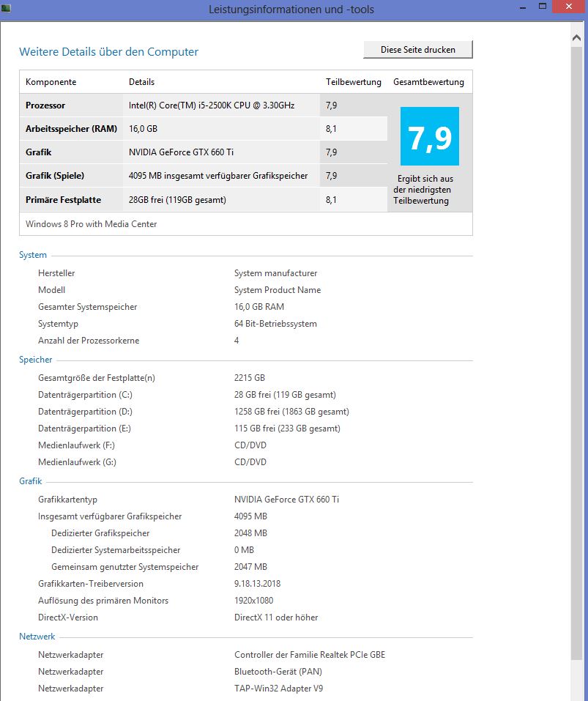Screen dimensions: 588x701
Task: Click the Primäre Festplatte row label
Action: pyautogui.click(x=63, y=199)
